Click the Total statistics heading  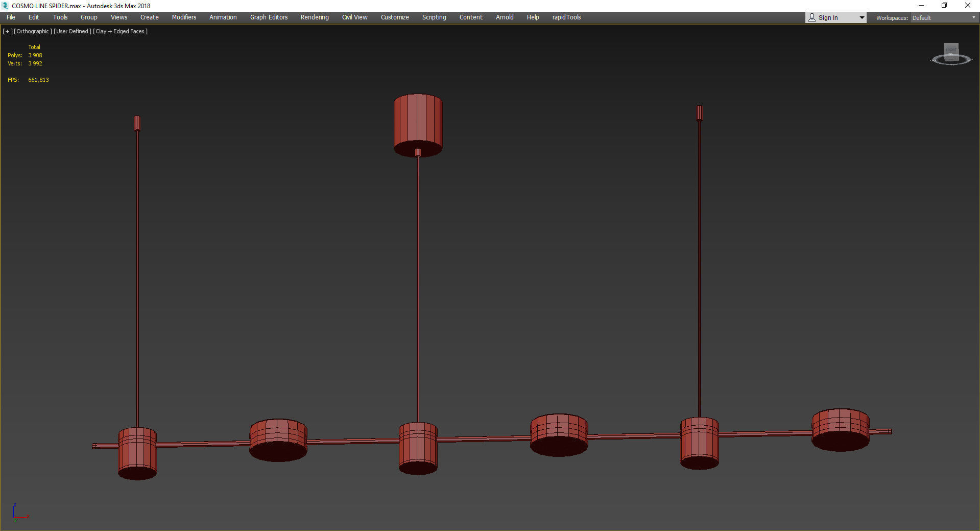coord(34,47)
